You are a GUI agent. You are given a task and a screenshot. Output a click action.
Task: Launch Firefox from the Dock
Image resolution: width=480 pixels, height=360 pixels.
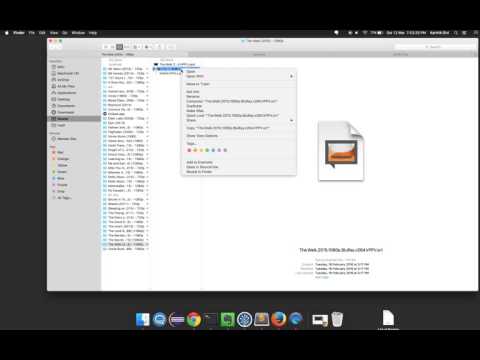click(279, 320)
